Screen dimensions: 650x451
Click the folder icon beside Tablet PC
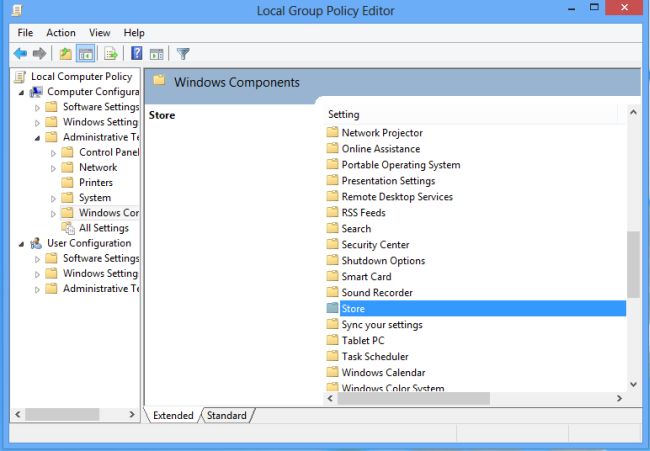(x=332, y=340)
